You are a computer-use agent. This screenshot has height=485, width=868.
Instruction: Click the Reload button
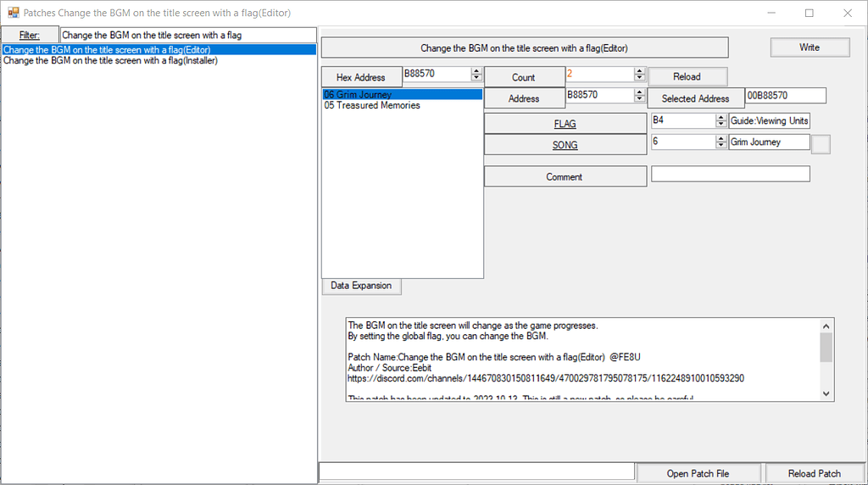[x=687, y=77]
